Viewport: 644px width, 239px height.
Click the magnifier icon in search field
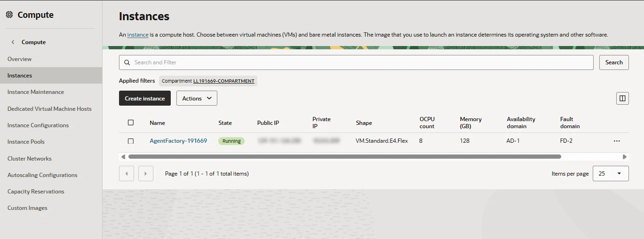click(x=127, y=62)
